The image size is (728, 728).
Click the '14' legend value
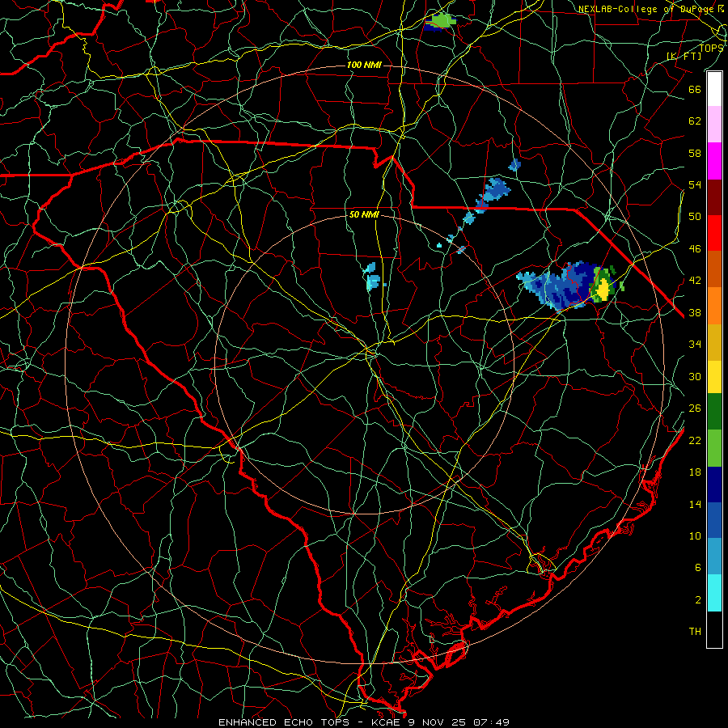point(695,504)
